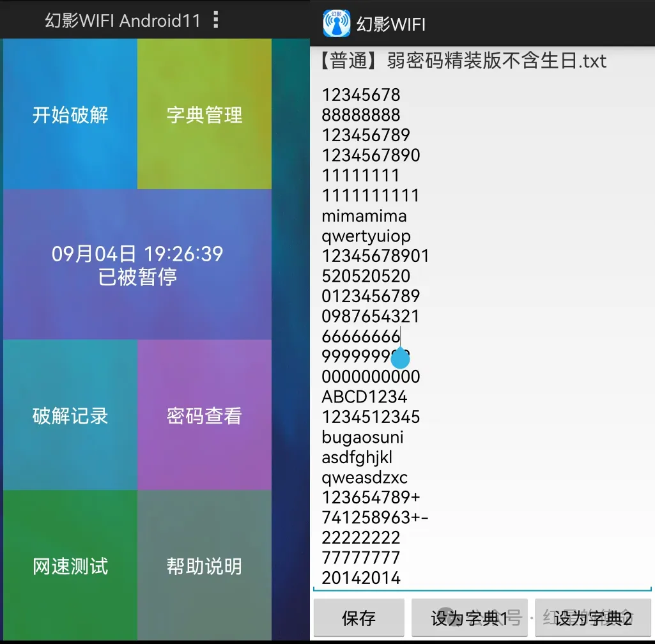
Task: Click the line bugaosuni
Action: [x=362, y=437]
